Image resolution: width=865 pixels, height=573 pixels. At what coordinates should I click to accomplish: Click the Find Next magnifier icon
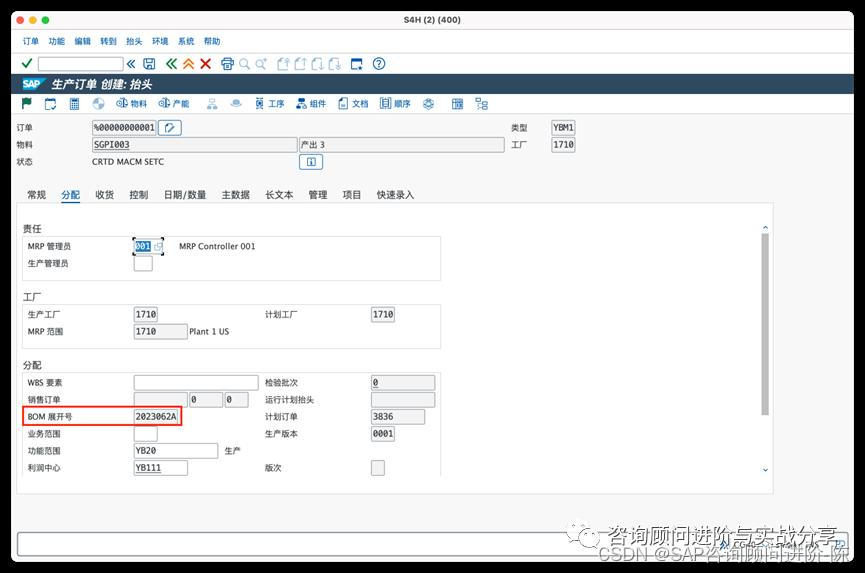(261, 64)
